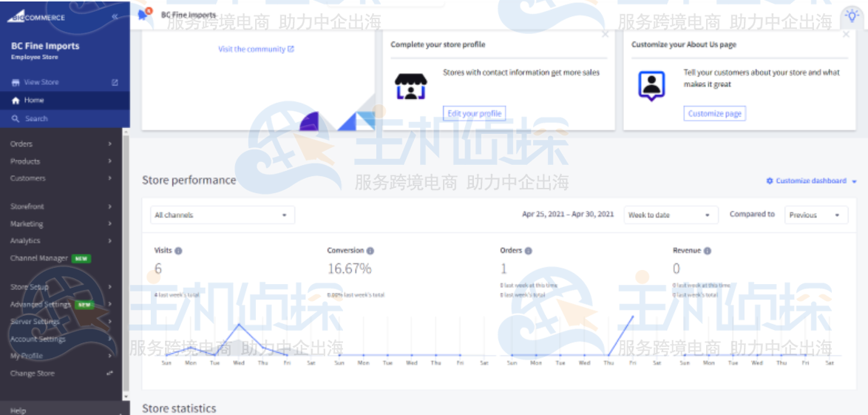
Task: Click the Store performance heading
Action: click(189, 180)
